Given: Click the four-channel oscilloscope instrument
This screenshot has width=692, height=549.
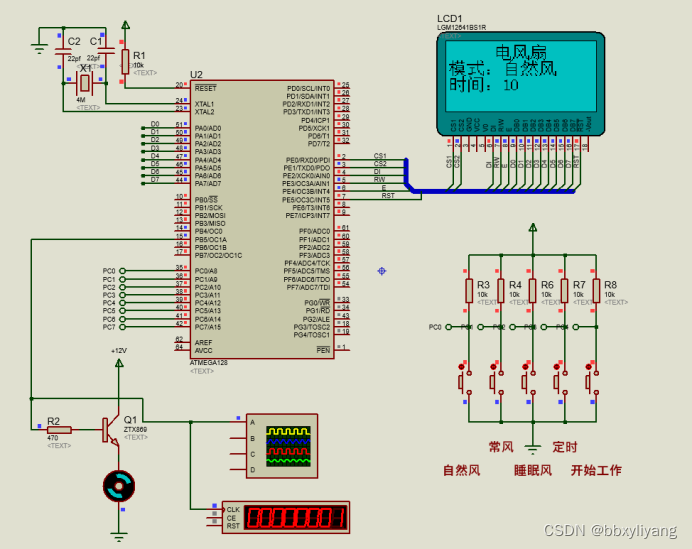Looking at the screenshot, I should 282,446.
